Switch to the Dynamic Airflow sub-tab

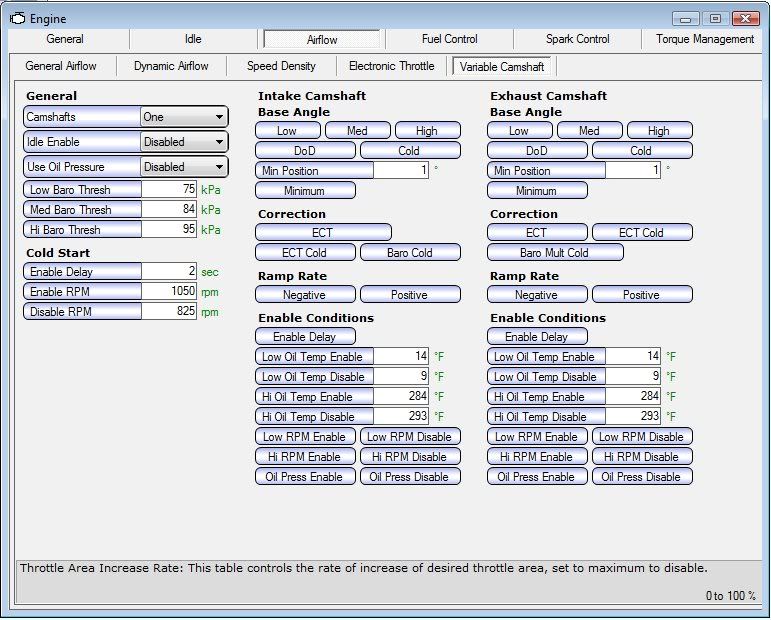pos(171,66)
